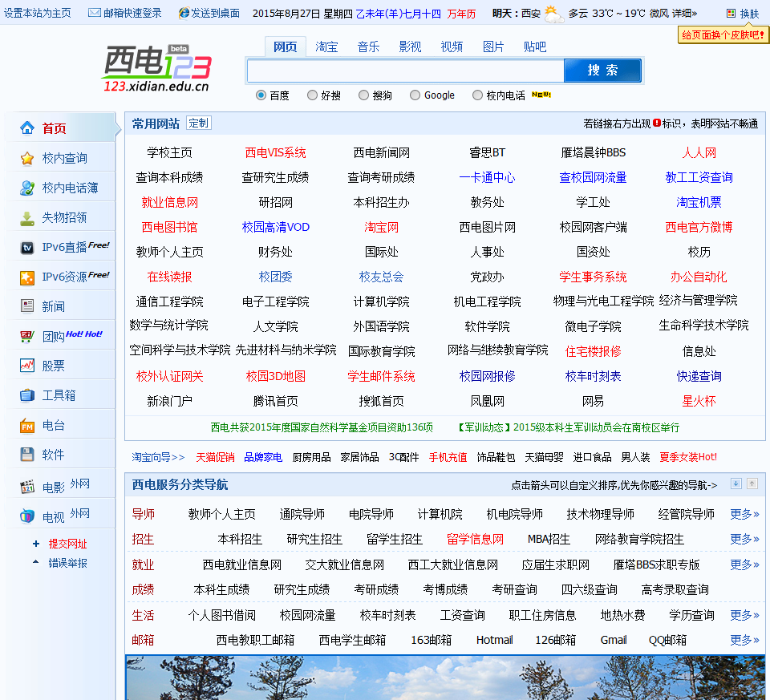The image size is (770, 700).
Task: Click the skin-change grid icon 换肤
Action: click(731, 14)
